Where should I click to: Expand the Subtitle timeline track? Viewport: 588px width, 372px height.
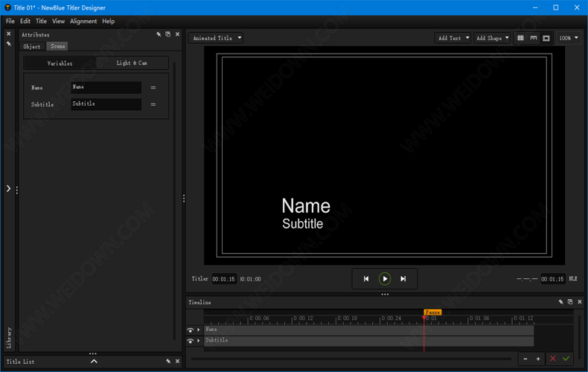tap(199, 341)
